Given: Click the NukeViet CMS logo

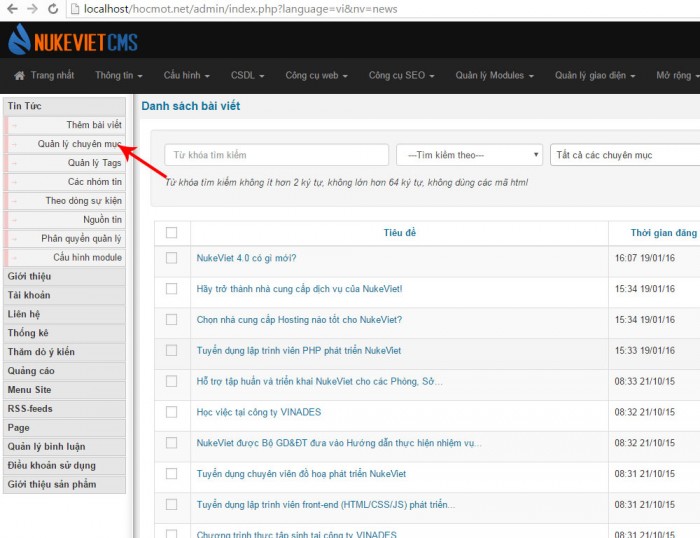Looking at the screenshot, I should pyautogui.click(x=73, y=40).
